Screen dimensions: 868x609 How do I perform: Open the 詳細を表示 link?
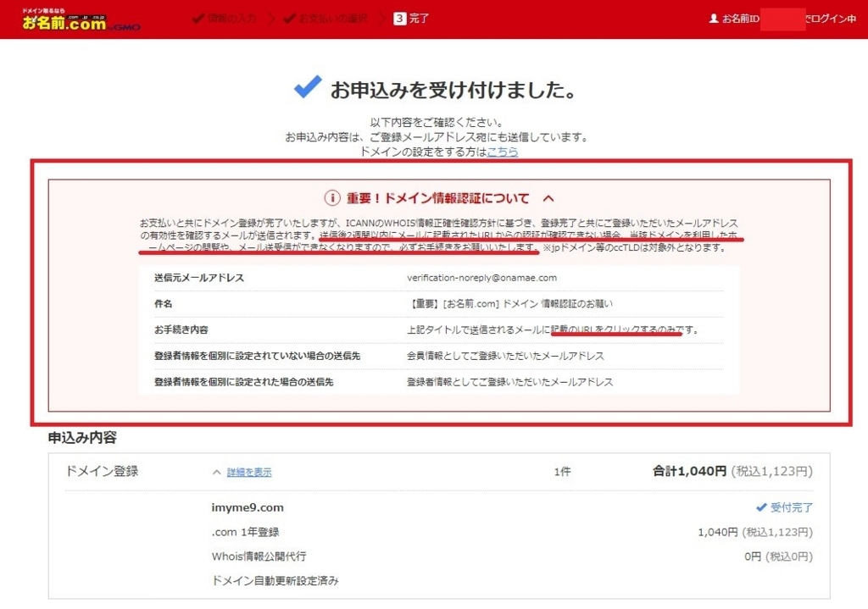click(x=249, y=472)
